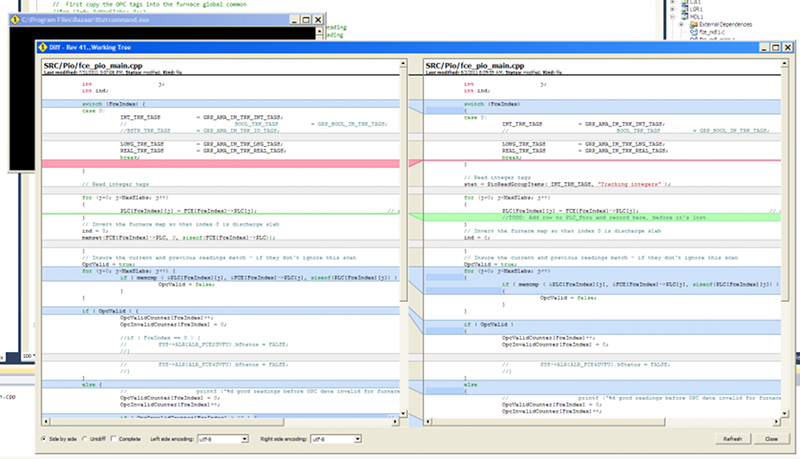The image size is (800, 459).
Task: Minimize the Diff window
Action: tap(764, 47)
